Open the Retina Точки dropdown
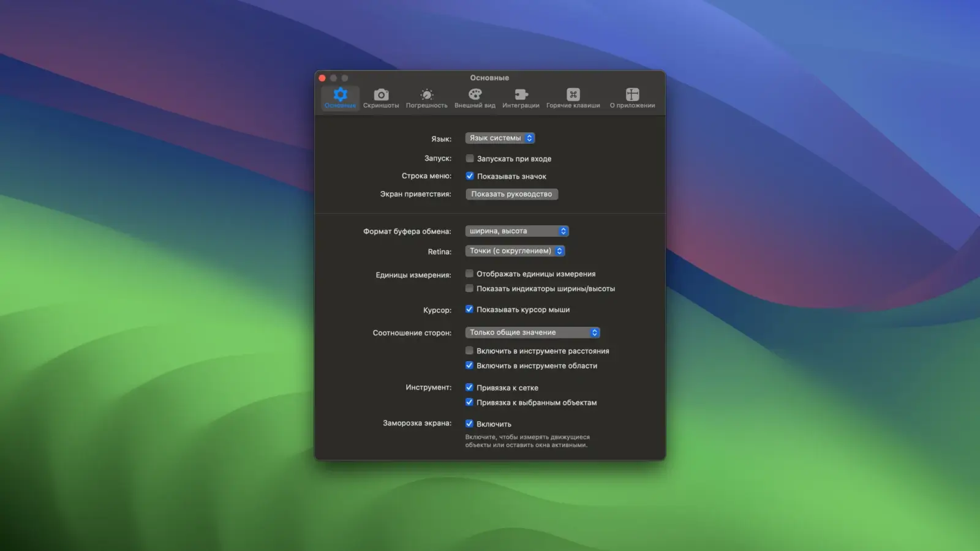 (515, 251)
